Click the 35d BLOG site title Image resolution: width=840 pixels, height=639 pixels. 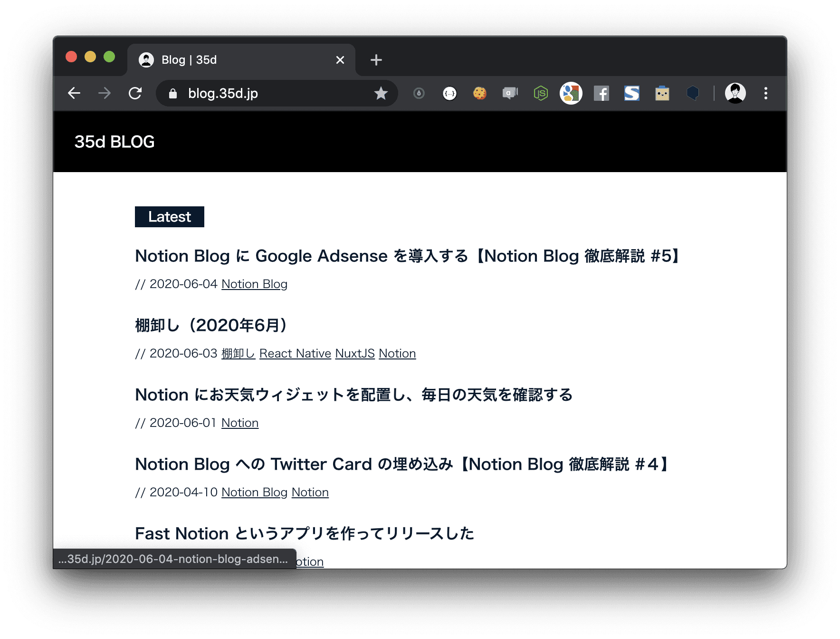[115, 142]
